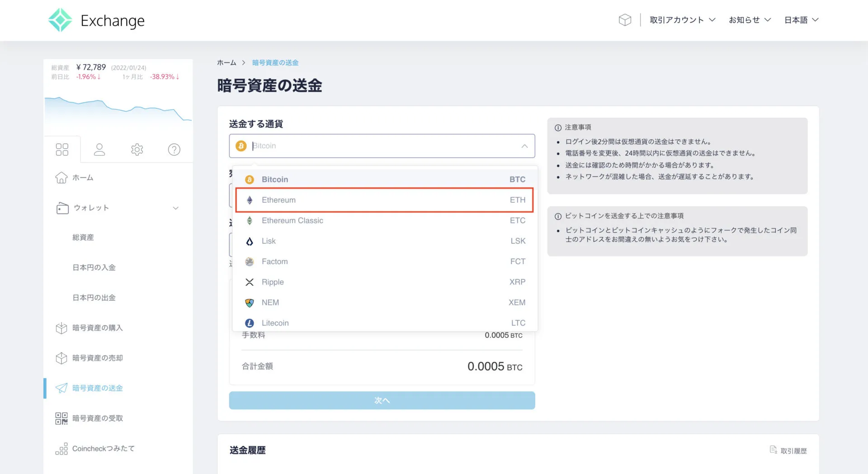Expand the ウォレット section chevron

(175, 208)
